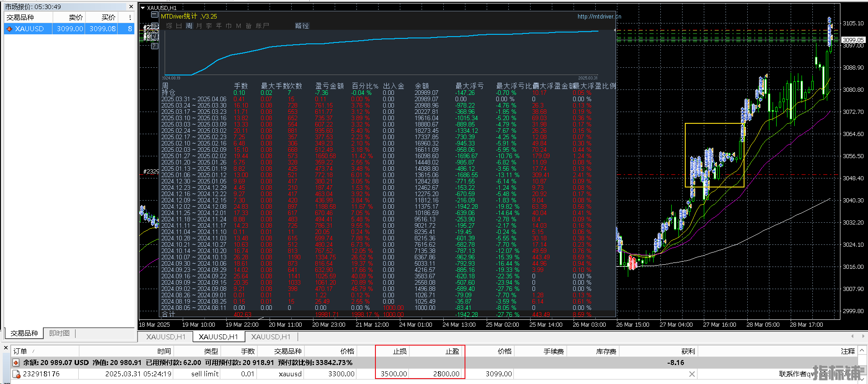The height and width of the screenshot is (384, 868).
Task: Open the http://mtdriver.cn link
Action: 599,17
